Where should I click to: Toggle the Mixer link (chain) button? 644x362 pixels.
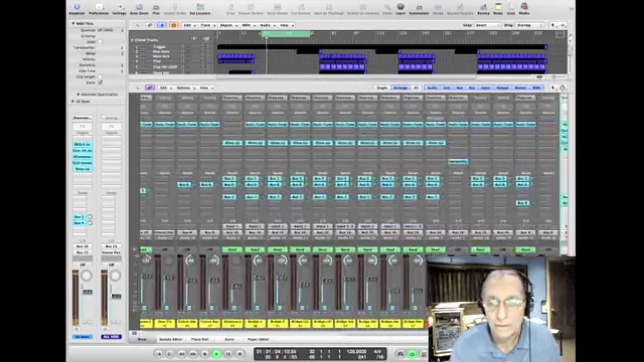149,87
